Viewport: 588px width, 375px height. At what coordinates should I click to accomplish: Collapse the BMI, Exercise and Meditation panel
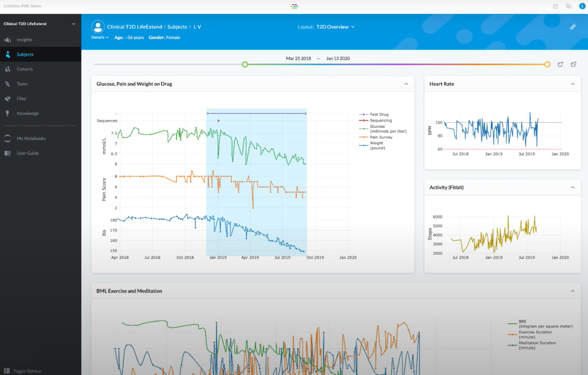572,291
